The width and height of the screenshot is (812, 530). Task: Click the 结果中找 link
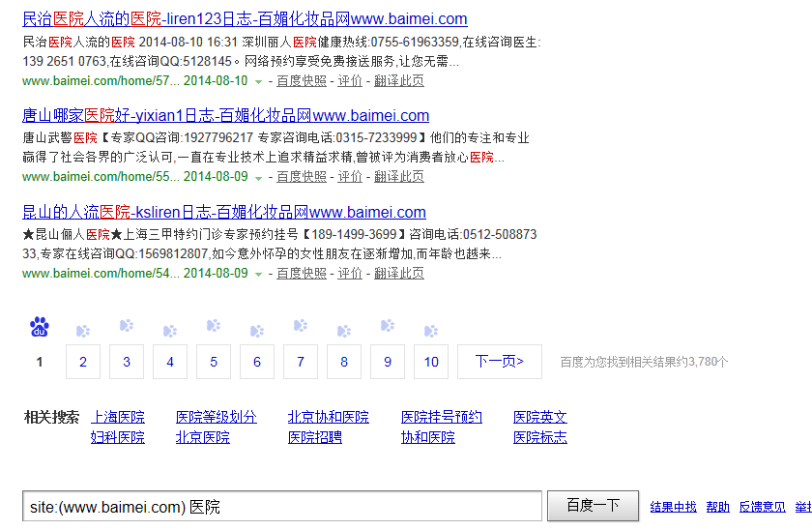click(x=673, y=507)
